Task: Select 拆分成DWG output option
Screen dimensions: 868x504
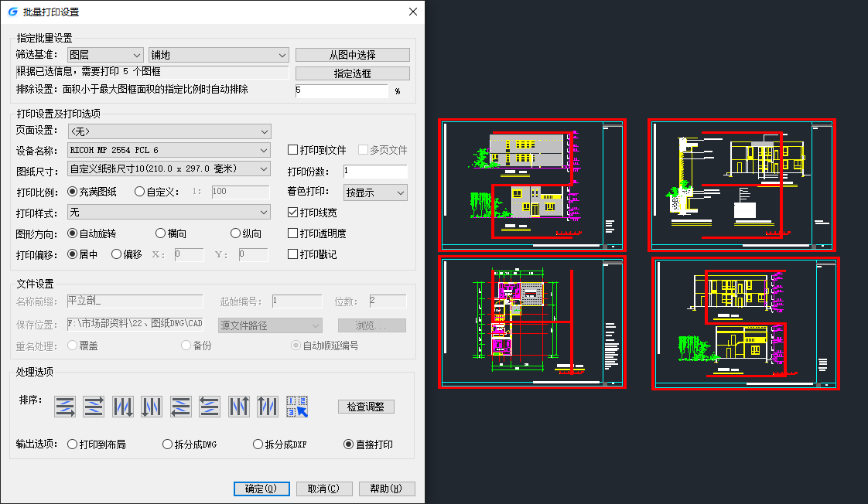Action: (x=190, y=444)
